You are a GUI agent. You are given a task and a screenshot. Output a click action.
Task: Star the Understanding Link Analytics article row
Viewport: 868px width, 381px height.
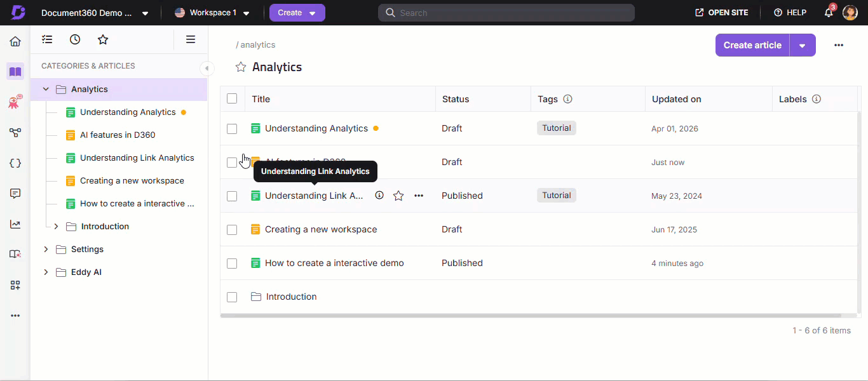click(x=398, y=196)
